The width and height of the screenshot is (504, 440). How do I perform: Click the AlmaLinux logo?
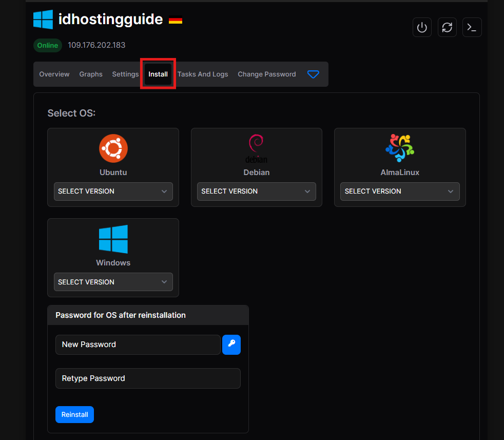point(400,148)
